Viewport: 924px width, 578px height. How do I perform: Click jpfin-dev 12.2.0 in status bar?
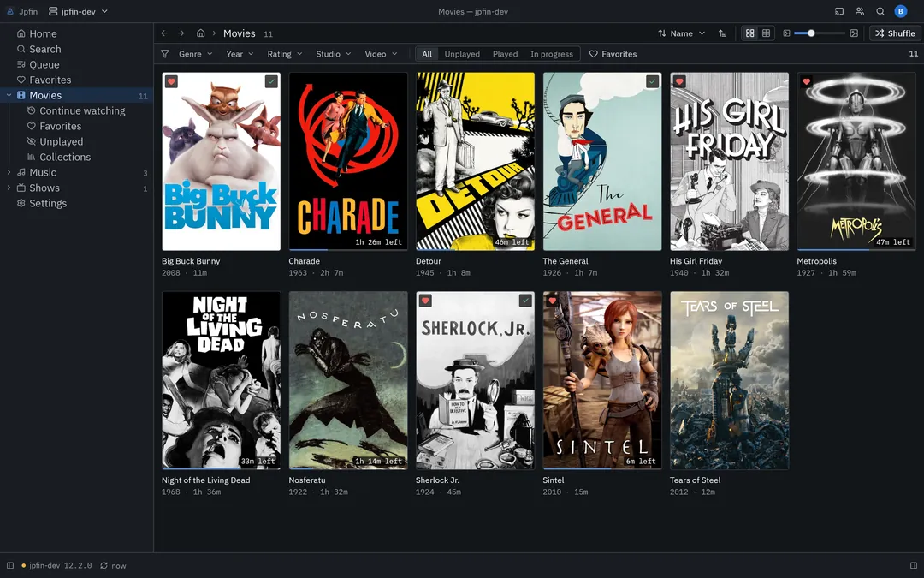[x=56, y=566]
